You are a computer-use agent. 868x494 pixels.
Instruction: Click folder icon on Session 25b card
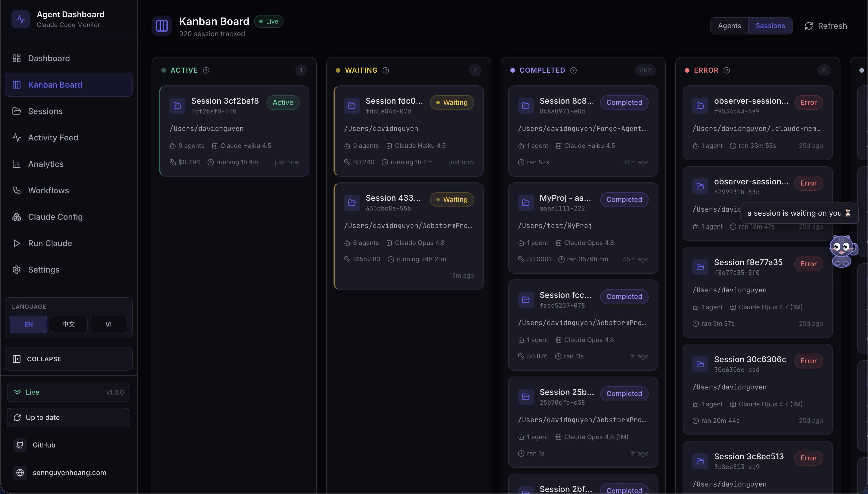(526, 397)
